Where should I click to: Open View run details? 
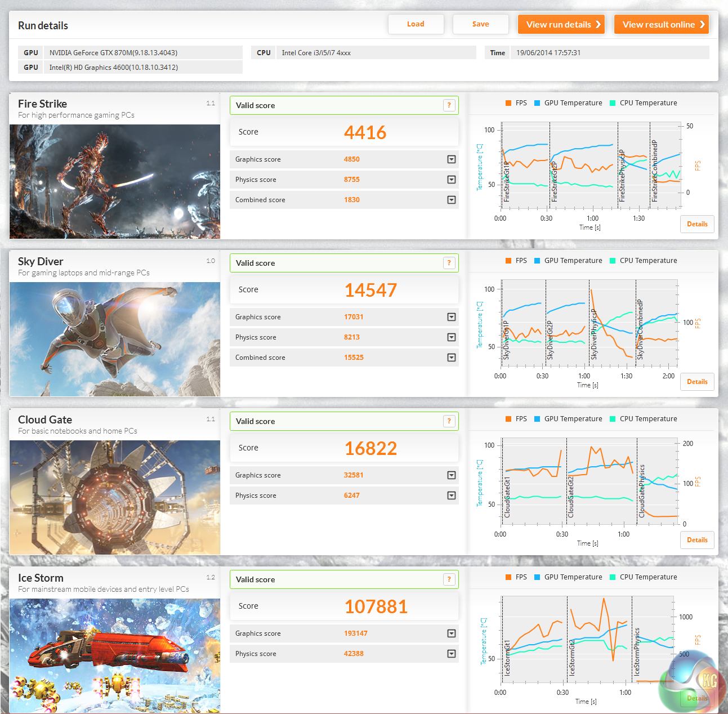(x=561, y=24)
